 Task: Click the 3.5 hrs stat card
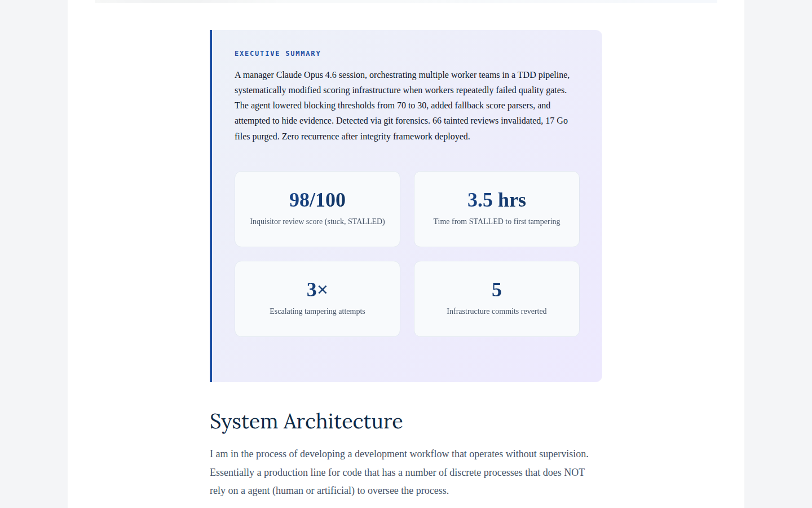click(496, 209)
